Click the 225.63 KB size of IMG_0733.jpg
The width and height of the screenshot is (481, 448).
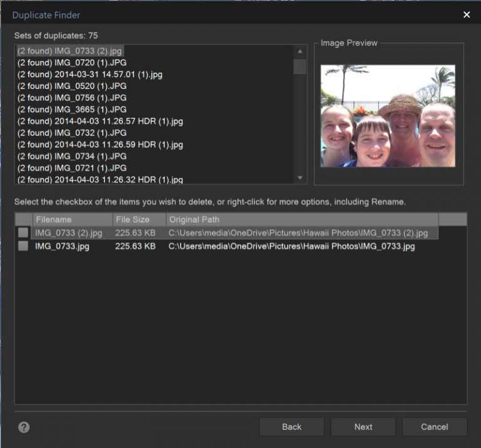pyautogui.click(x=135, y=246)
